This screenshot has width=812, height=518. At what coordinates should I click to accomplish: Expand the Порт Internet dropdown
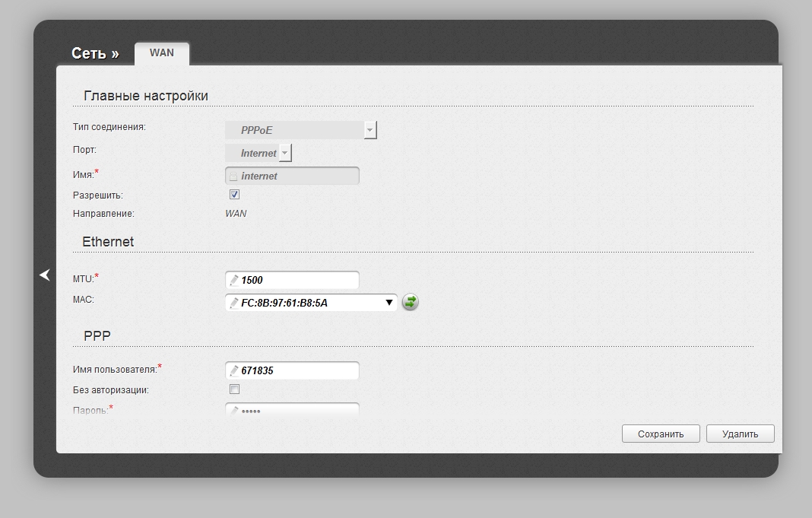pos(285,153)
